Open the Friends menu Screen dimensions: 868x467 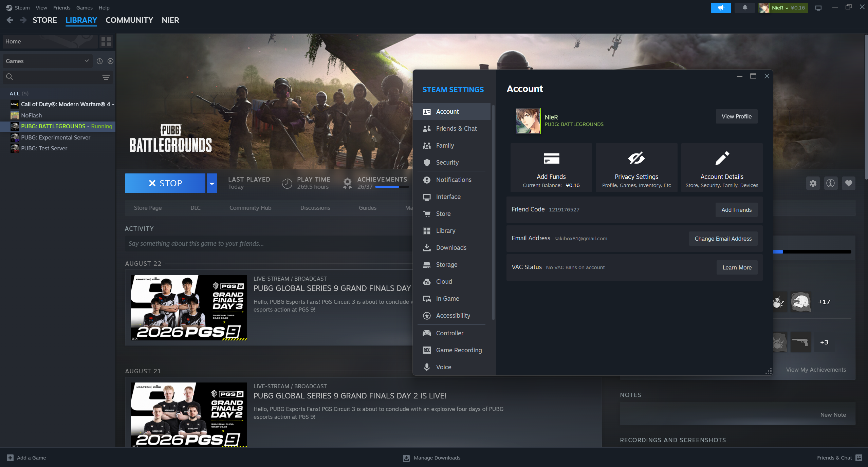tap(62, 7)
